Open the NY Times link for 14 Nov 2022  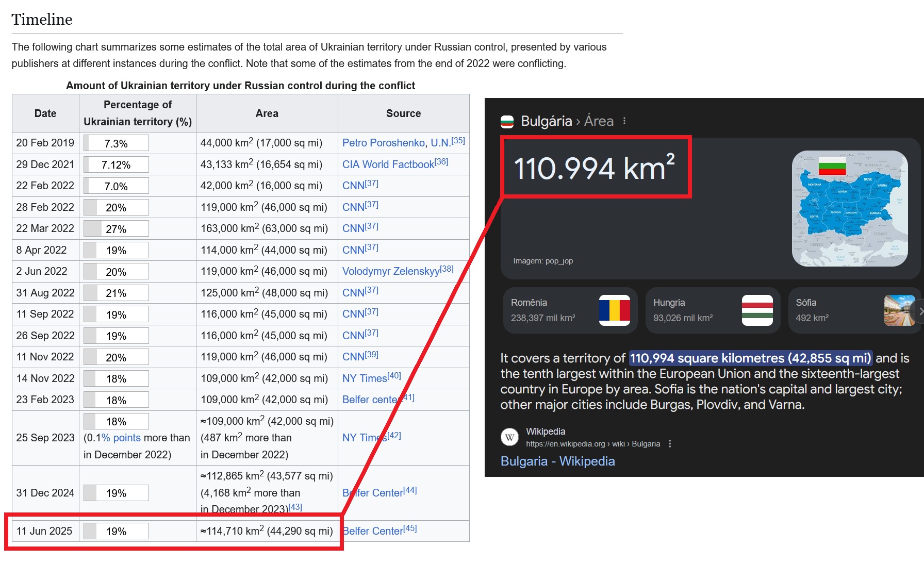(x=365, y=378)
